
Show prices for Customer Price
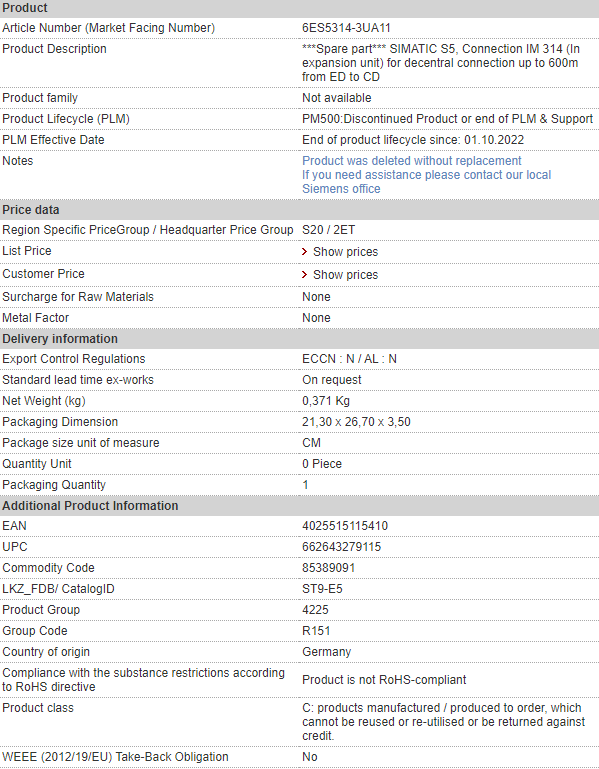click(345, 275)
